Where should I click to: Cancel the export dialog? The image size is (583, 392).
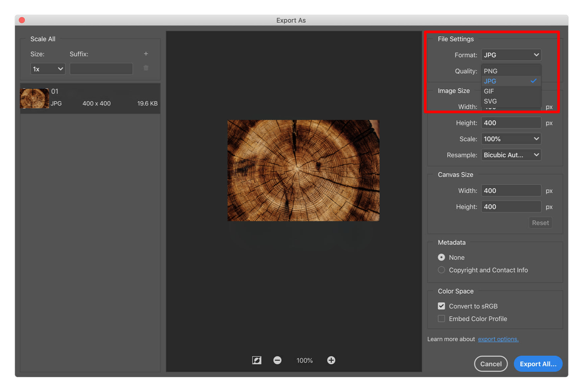491,363
